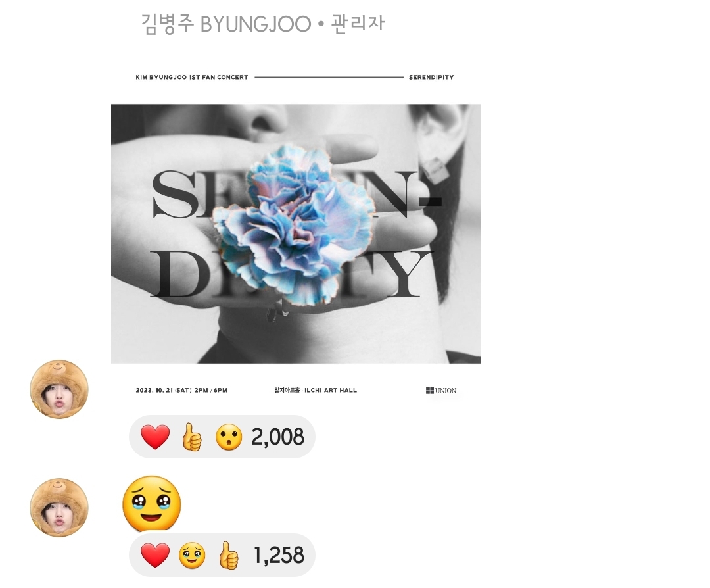Open the bear-hat avatar beside emoji message
Screen dimensions: 710x588
59,507
